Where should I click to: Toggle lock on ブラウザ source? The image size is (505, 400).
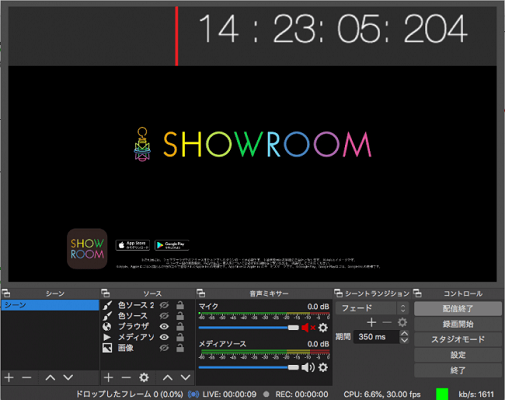click(180, 326)
